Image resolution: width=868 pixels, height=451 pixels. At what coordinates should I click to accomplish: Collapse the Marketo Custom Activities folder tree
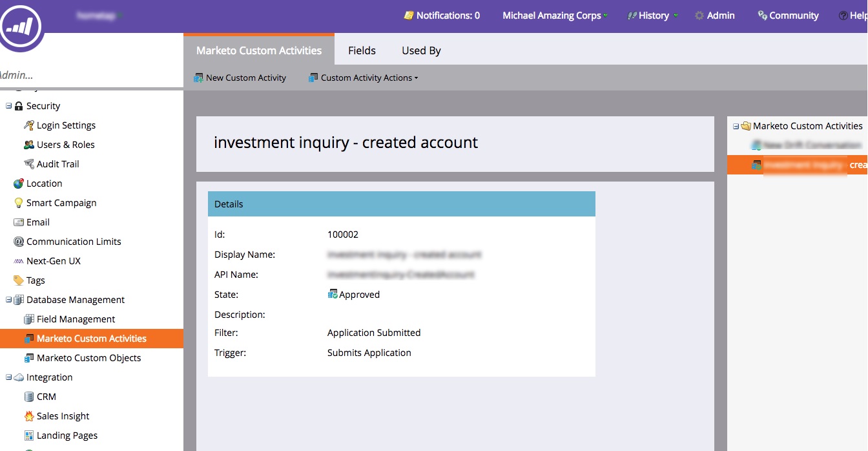pyautogui.click(x=736, y=126)
